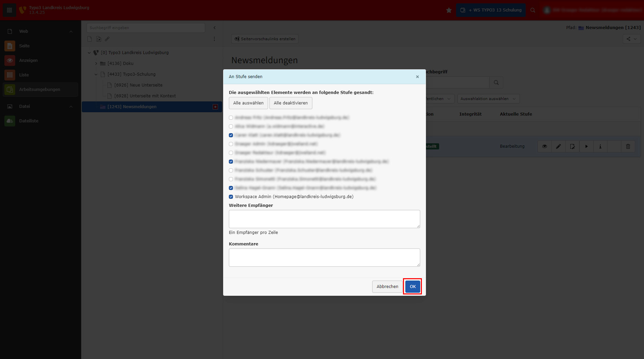Viewport: 644px width, 359px height.
Task: Close the 'An Stufe senden' dialog
Action: tap(418, 77)
